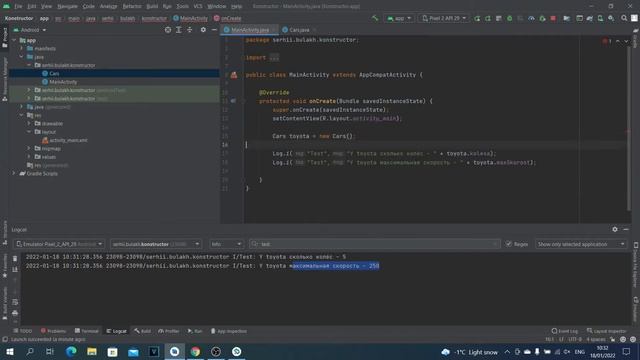Expand the manifests folder
640x360 pixels.
click(x=22, y=49)
